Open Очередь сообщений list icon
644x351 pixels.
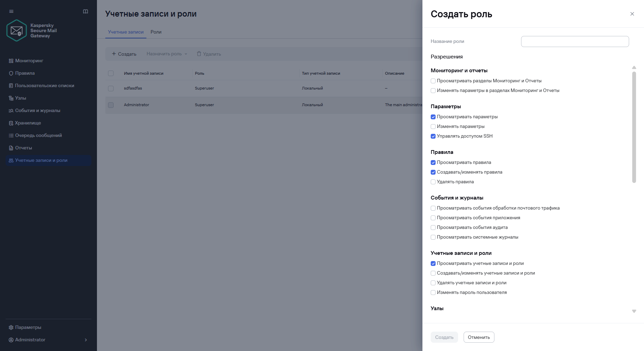11,136
